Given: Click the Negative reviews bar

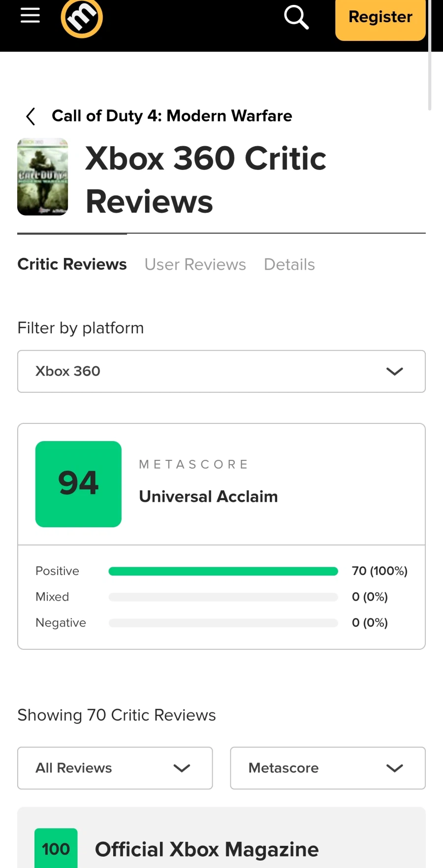Looking at the screenshot, I should [x=223, y=623].
